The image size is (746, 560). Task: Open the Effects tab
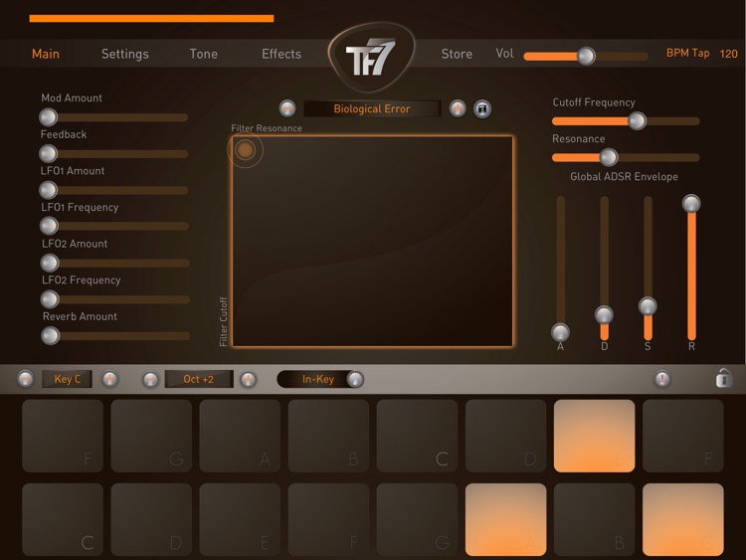[281, 54]
